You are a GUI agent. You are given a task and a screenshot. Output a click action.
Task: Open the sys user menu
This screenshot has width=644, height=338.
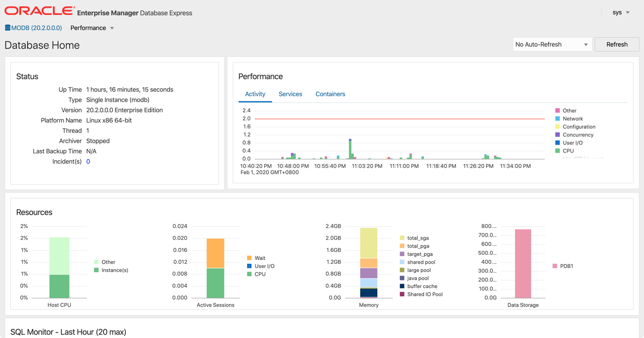[x=621, y=12]
